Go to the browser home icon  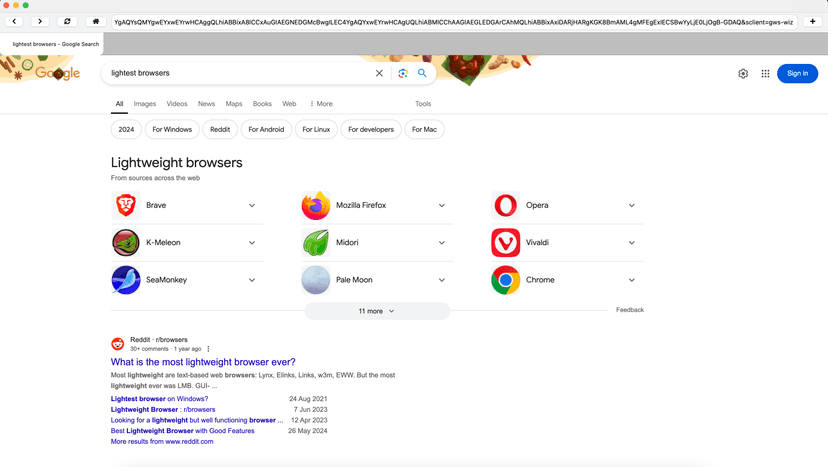click(96, 21)
